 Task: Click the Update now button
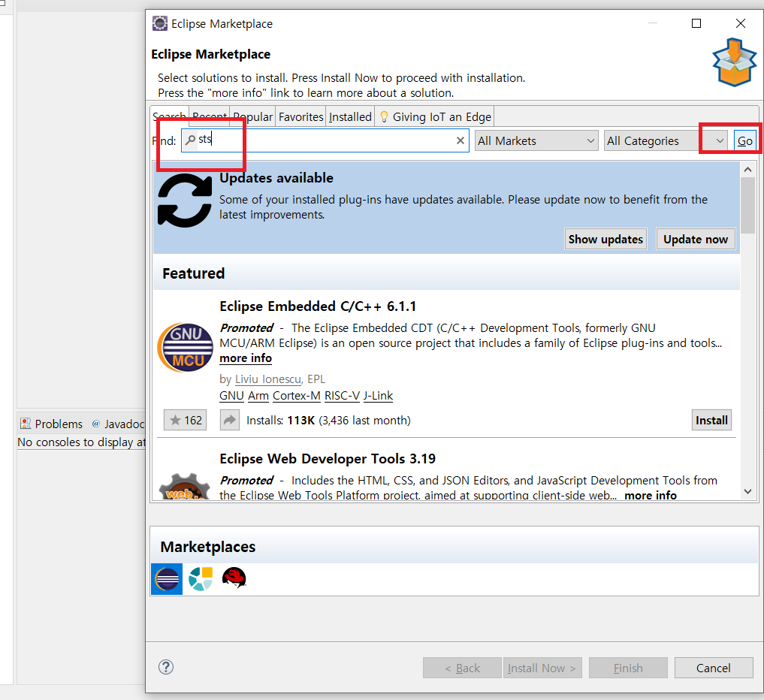pos(696,239)
